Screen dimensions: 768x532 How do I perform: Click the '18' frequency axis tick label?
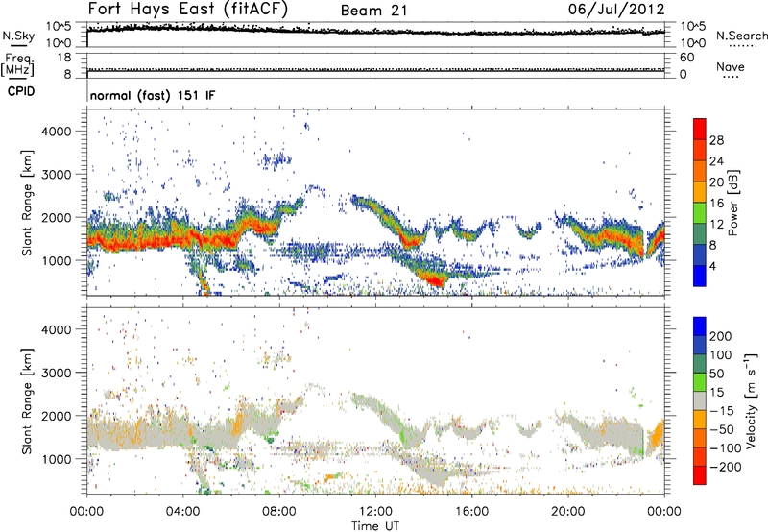64,58
